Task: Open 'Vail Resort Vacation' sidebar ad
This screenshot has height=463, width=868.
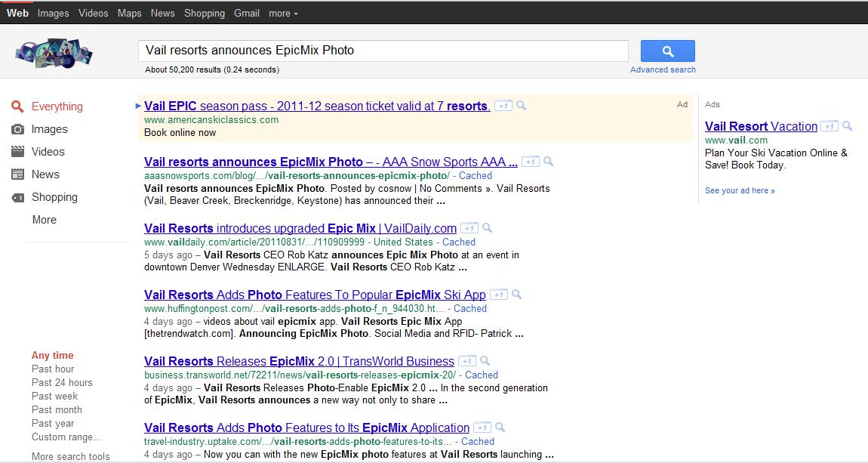Action: coord(761,126)
